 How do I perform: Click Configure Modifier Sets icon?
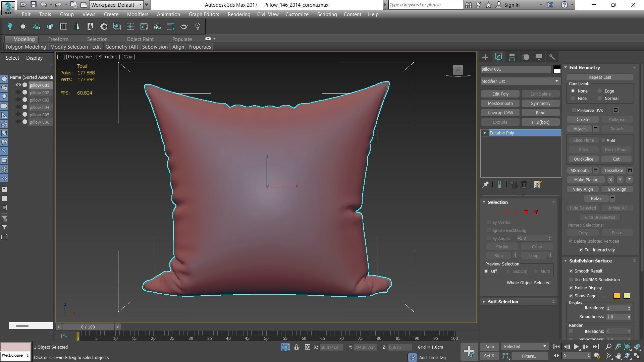tap(537, 185)
